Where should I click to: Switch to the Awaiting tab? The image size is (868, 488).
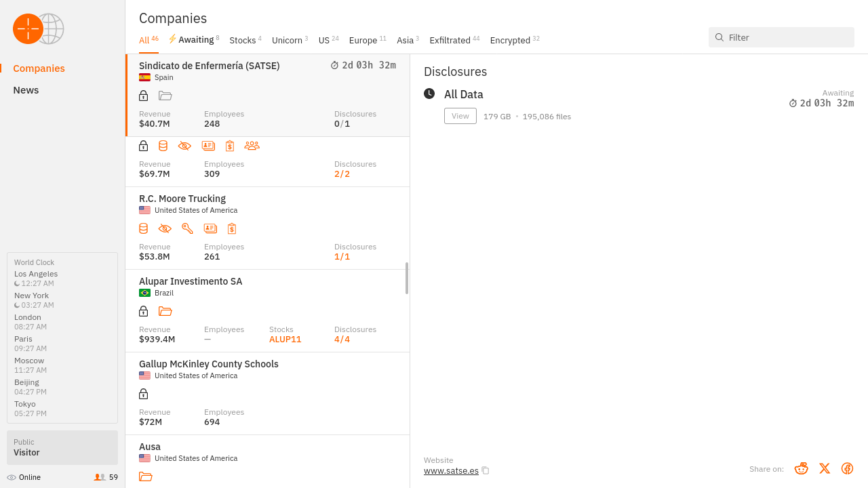coord(195,40)
